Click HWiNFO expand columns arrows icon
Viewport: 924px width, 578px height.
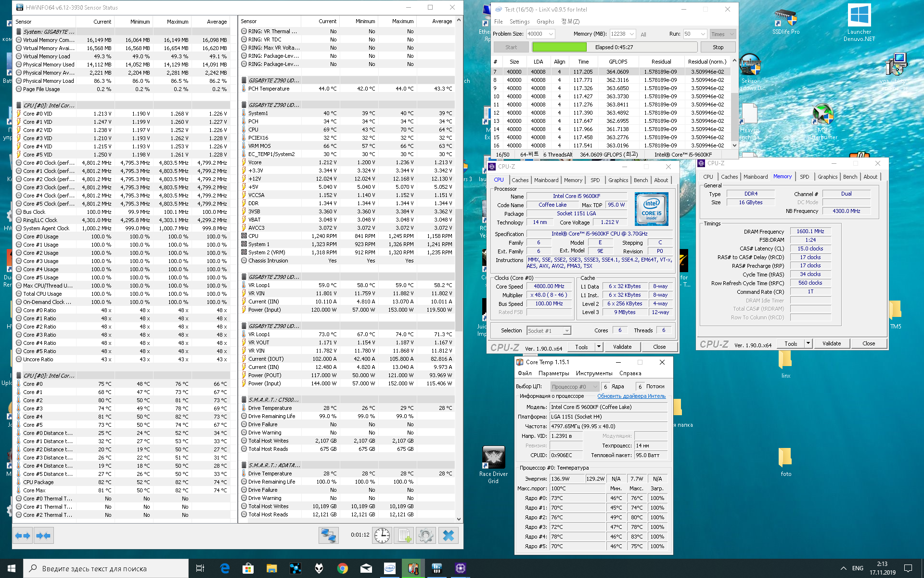23,536
